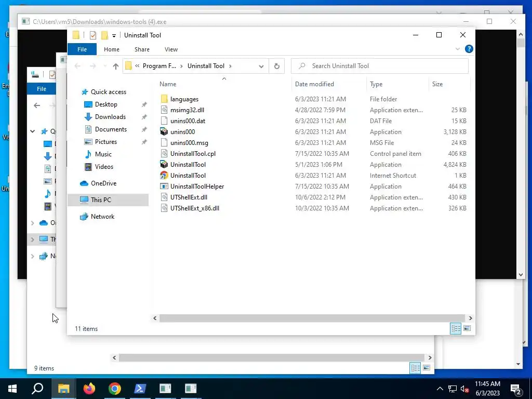Image resolution: width=532 pixels, height=399 pixels.
Task: Select Pictures in navigation pane
Action: tap(105, 142)
